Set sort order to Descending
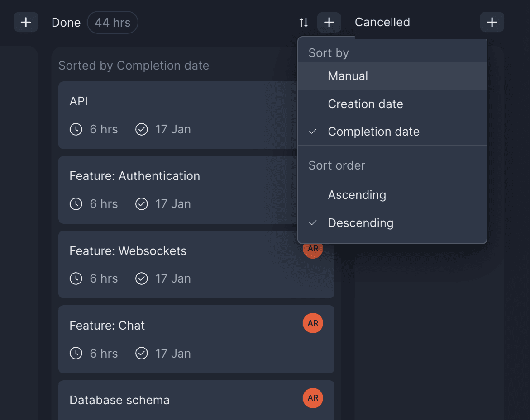This screenshot has height=420, width=530. [392, 223]
